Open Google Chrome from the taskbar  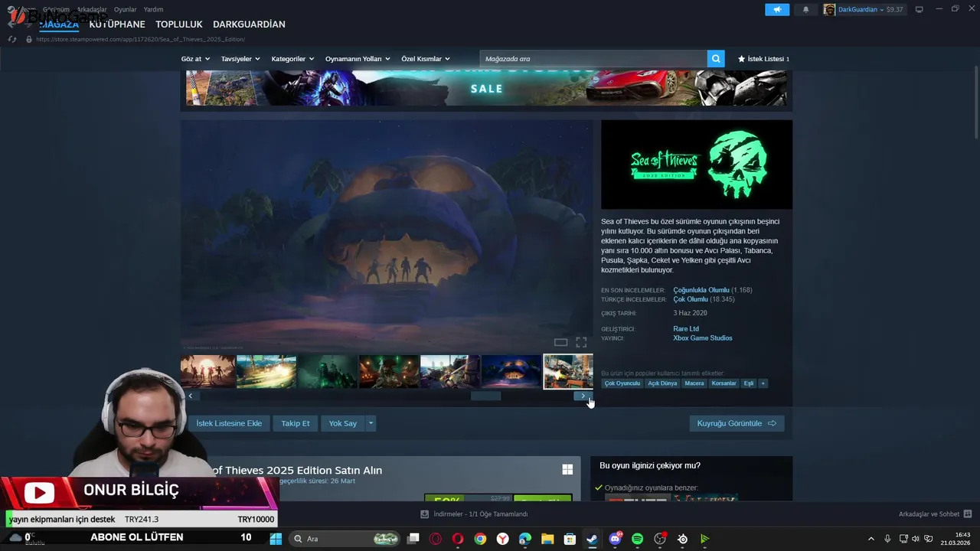point(480,539)
